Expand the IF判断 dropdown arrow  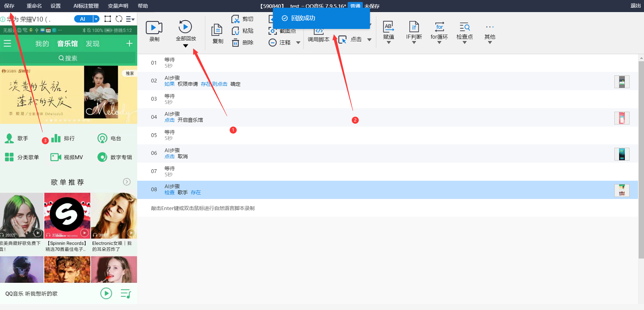[414, 43]
